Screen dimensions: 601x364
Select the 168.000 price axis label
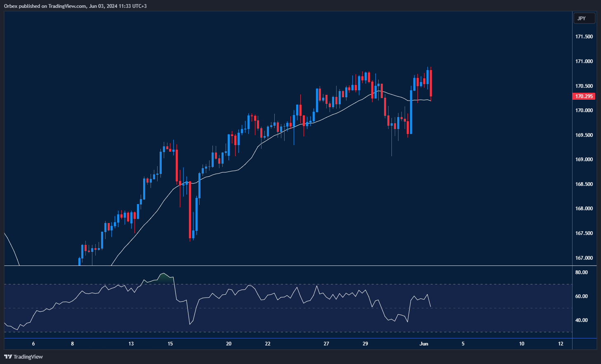(x=584, y=209)
